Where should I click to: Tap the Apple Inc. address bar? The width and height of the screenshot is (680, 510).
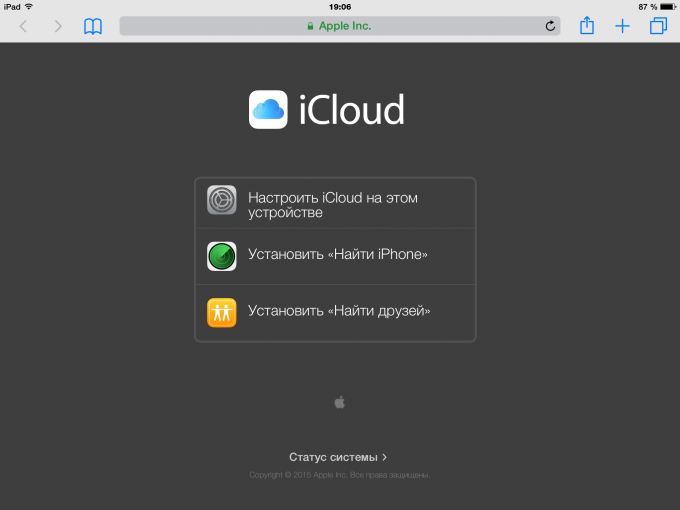[340, 26]
